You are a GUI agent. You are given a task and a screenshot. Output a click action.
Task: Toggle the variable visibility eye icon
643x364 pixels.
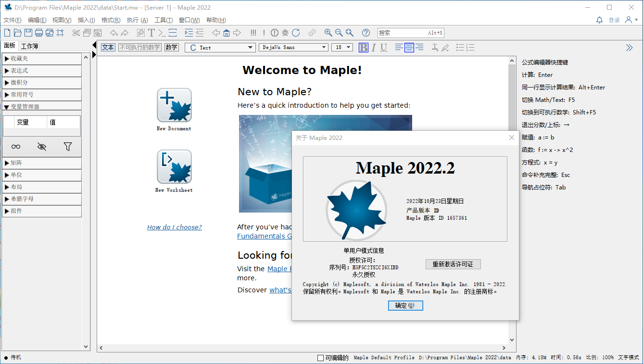point(42,147)
